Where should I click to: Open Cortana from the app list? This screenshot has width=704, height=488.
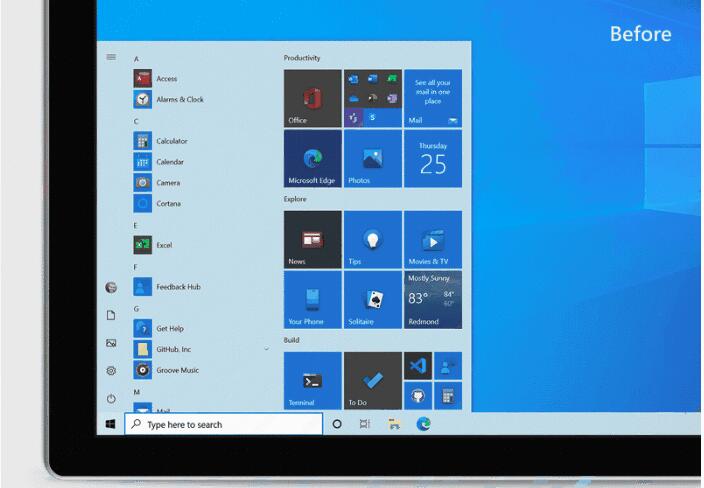[x=157, y=203]
